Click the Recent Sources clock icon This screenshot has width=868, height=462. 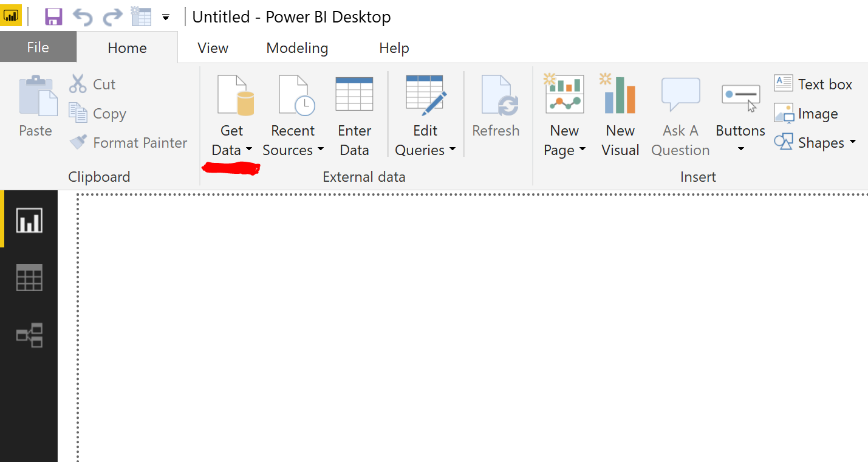(296, 95)
